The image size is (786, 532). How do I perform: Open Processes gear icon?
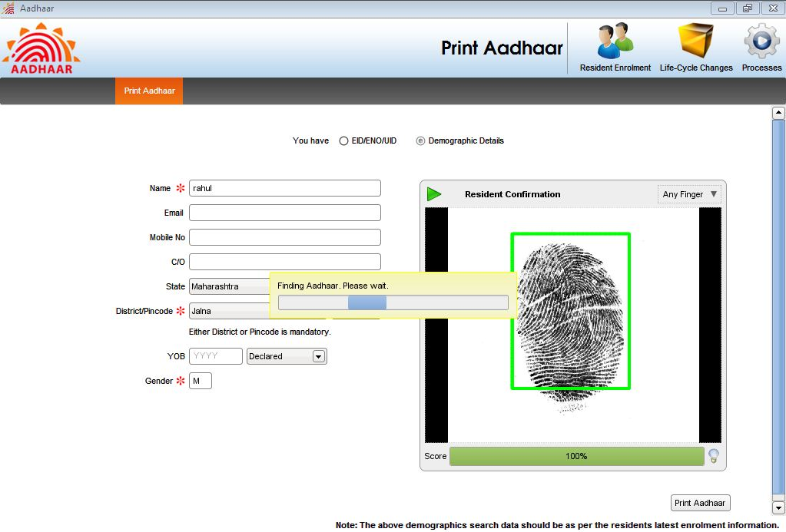click(x=761, y=41)
